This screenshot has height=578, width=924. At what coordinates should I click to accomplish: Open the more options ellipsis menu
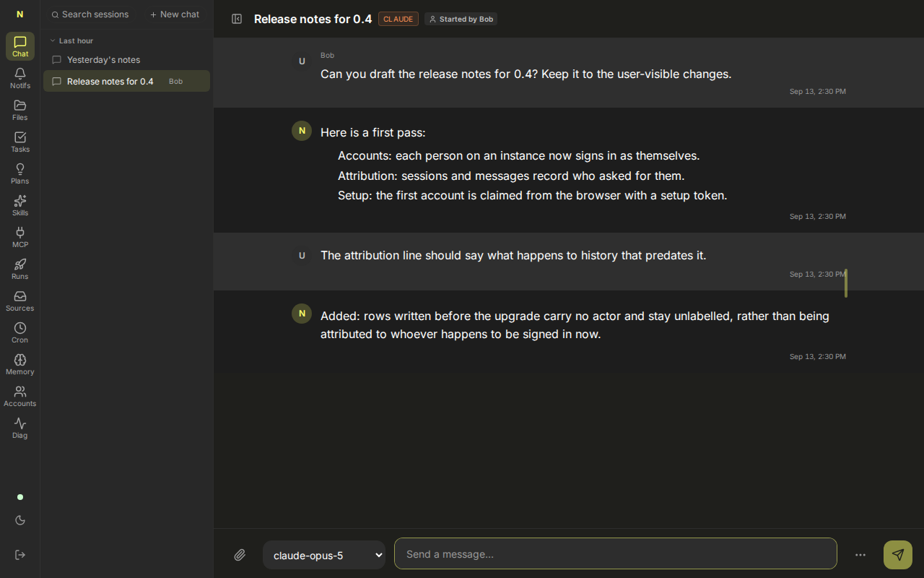[860, 555]
